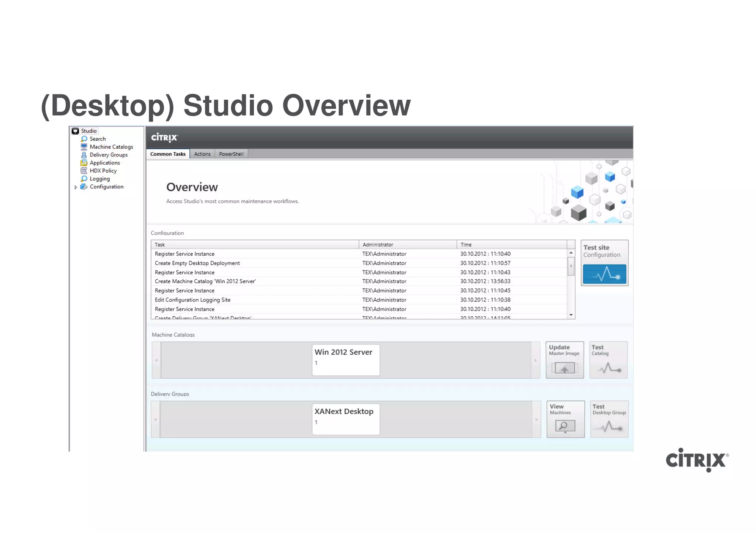756x534 pixels.
Task: Click TEX\Administrator in the Edit Configuration row
Action: (x=384, y=300)
